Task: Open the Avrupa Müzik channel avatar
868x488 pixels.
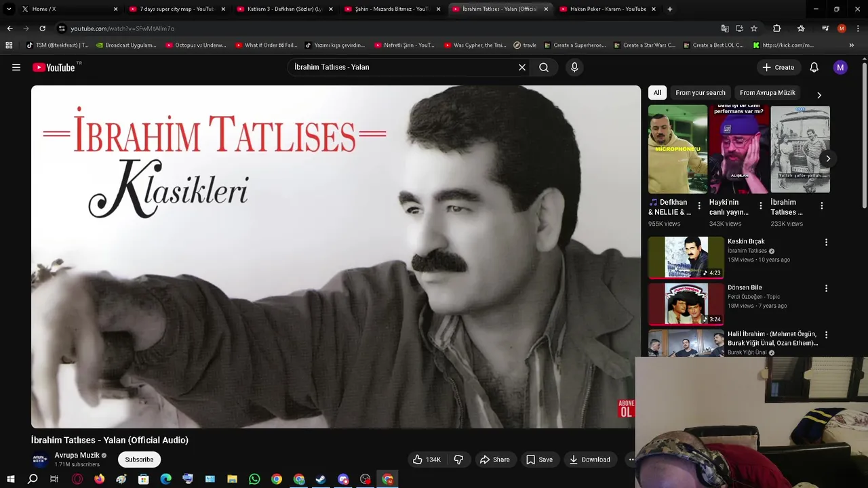Action: click(x=41, y=460)
